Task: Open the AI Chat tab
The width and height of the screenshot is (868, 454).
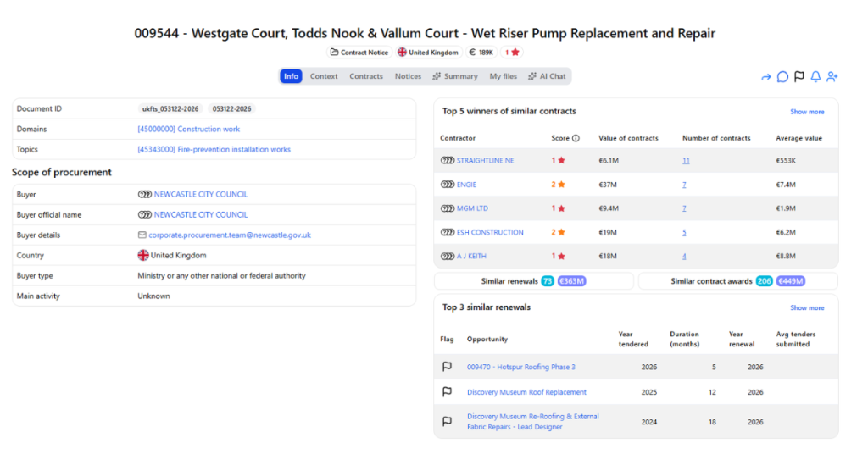Action: point(547,76)
